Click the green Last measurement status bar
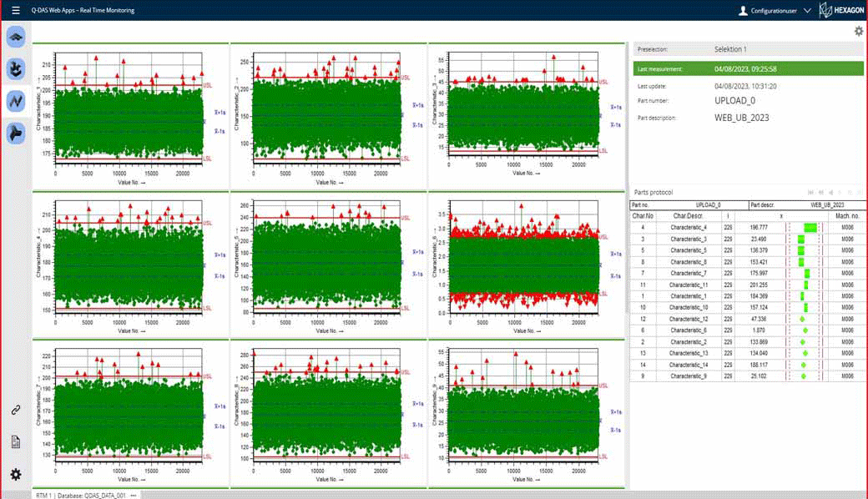This screenshot has width=868, height=499. pyautogui.click(x=748, y=68)
